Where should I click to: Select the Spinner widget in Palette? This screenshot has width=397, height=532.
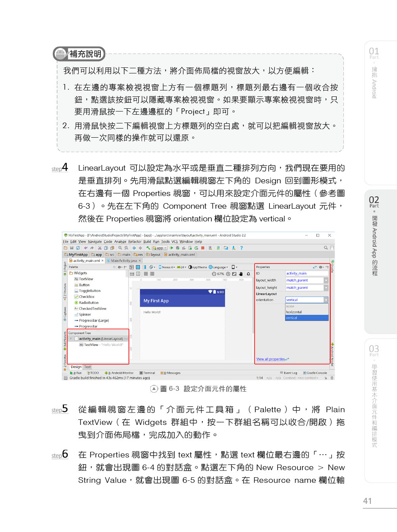(83, 315)
